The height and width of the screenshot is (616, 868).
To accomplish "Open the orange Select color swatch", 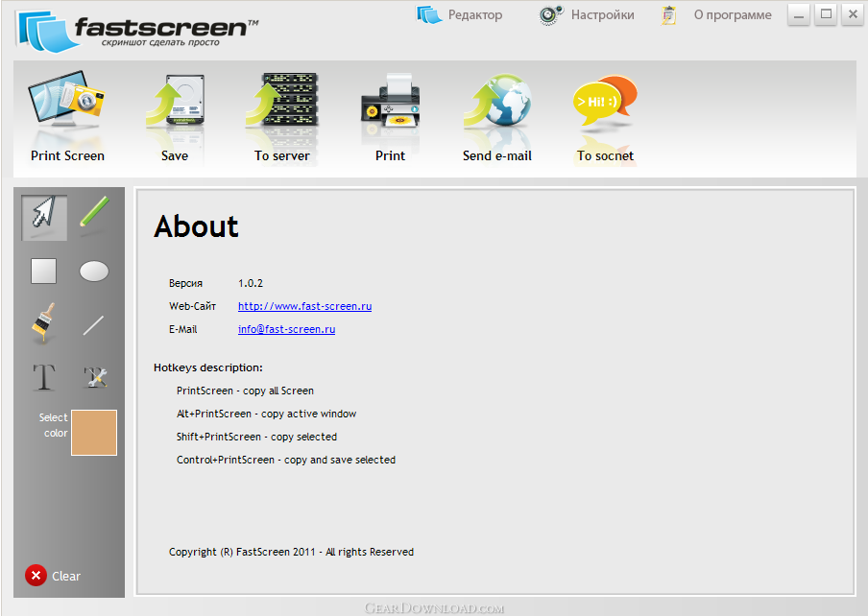I will [94, 433].
